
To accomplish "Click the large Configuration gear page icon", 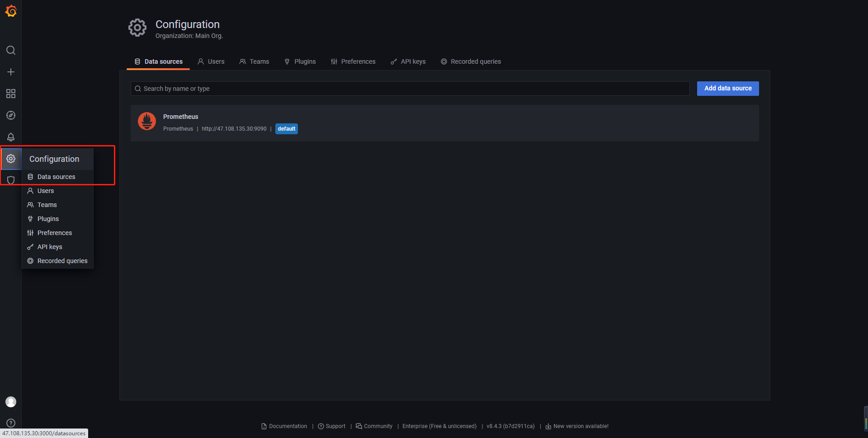I will [x=137, y=28].
